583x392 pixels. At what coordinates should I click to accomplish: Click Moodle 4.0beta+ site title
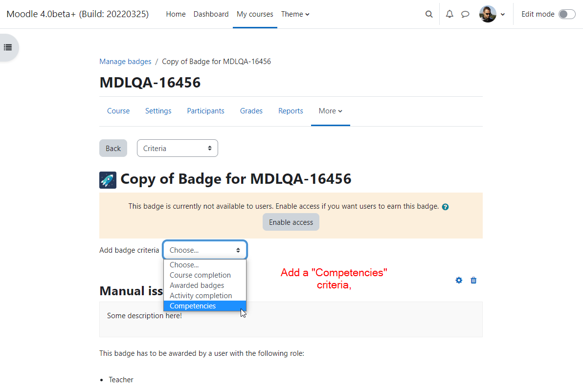pos(77,14)
